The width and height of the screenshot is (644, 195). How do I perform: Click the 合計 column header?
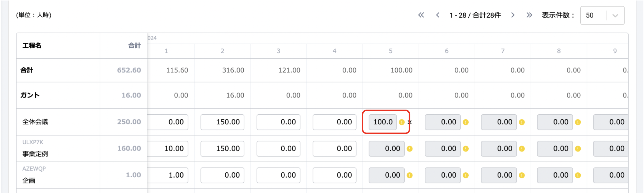(x=134, y=46)
